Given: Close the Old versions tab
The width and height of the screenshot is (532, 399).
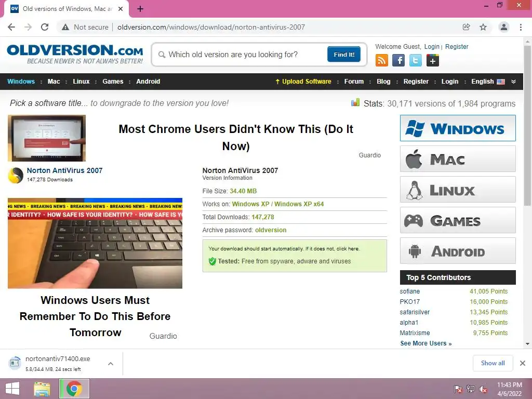Looking at the screenshot, I should [x=121, y=9].
